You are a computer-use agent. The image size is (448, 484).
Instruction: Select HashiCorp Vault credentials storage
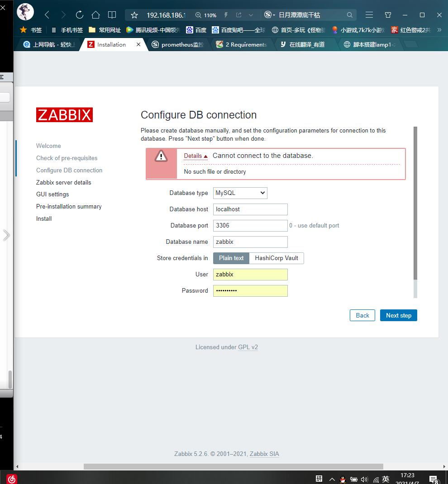[x=276, y=258]
